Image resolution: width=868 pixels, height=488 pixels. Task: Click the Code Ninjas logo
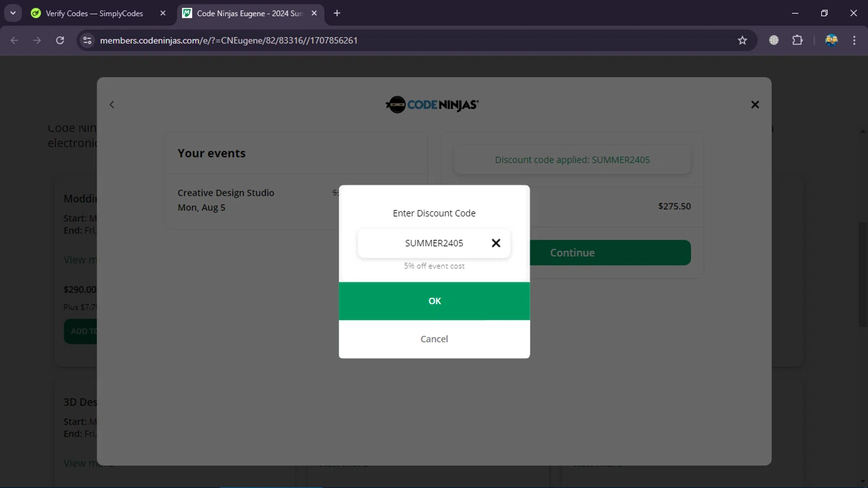pyautogui.click(x=432, y=105)
